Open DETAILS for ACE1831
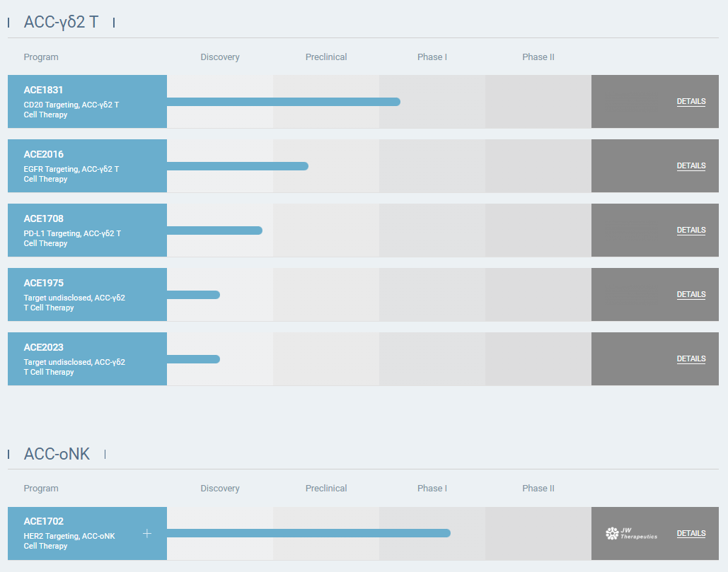The width and height of the screenshot is (728, 572). click(691, 102)
